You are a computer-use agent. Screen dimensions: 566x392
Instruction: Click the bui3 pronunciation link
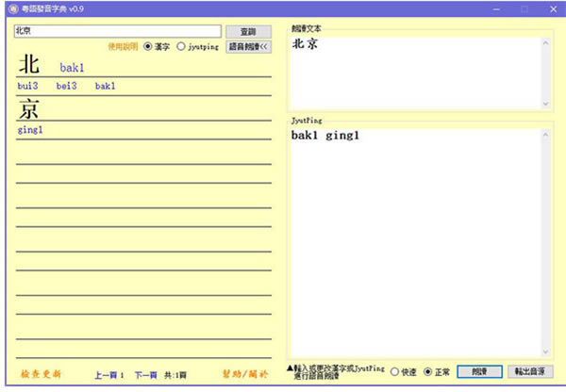coord(27,87)
